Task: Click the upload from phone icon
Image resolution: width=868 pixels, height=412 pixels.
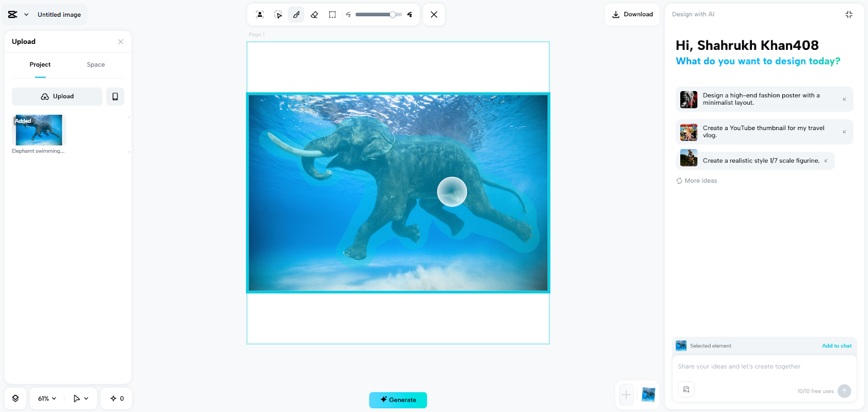Action: click(115, 96)
